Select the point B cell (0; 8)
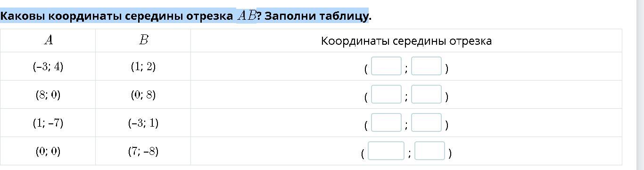The width and height of the screenshot is (644, 170). [143, 95]
